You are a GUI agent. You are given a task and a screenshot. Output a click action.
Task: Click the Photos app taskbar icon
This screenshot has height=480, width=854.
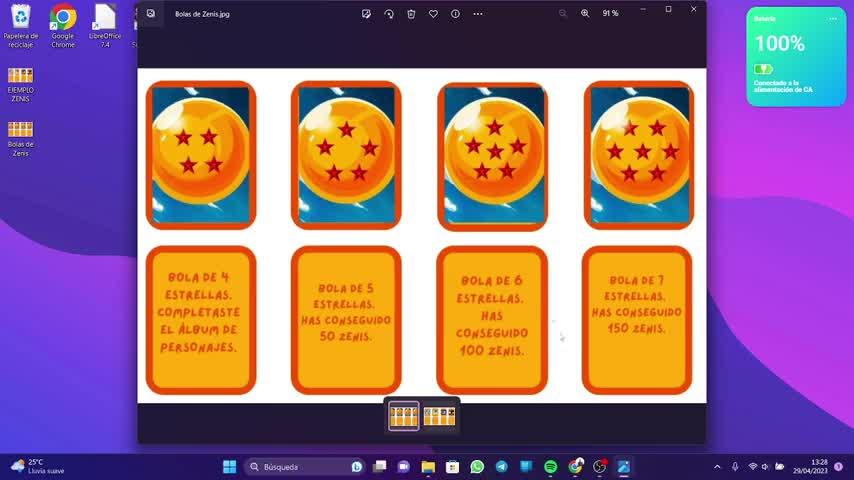coord(624,467)
